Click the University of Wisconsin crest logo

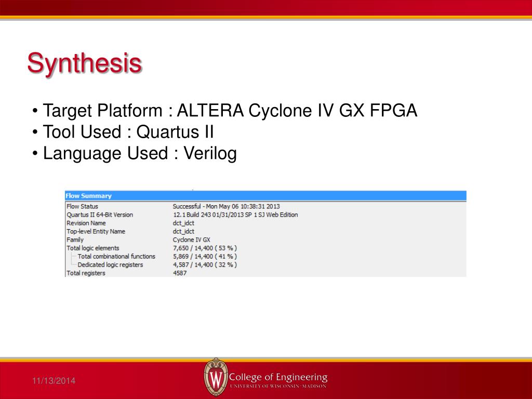[216, 377]
